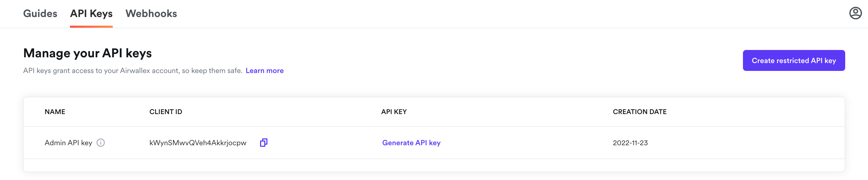Click the API KEY column header
The image size is (868, 180).
(x=394, y=112)
